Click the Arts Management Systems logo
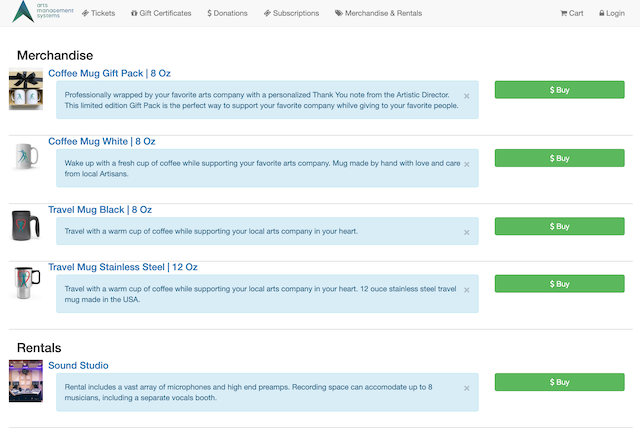 tap(42, 11)
